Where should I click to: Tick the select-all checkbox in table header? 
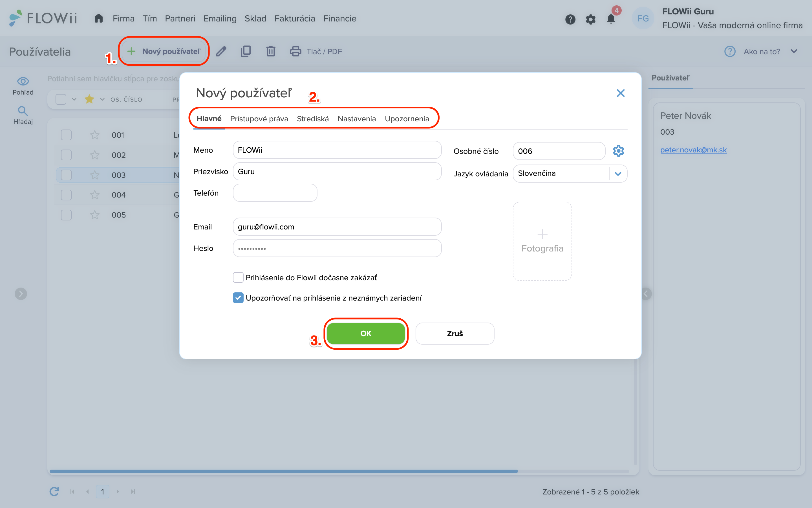pos(61,99)
